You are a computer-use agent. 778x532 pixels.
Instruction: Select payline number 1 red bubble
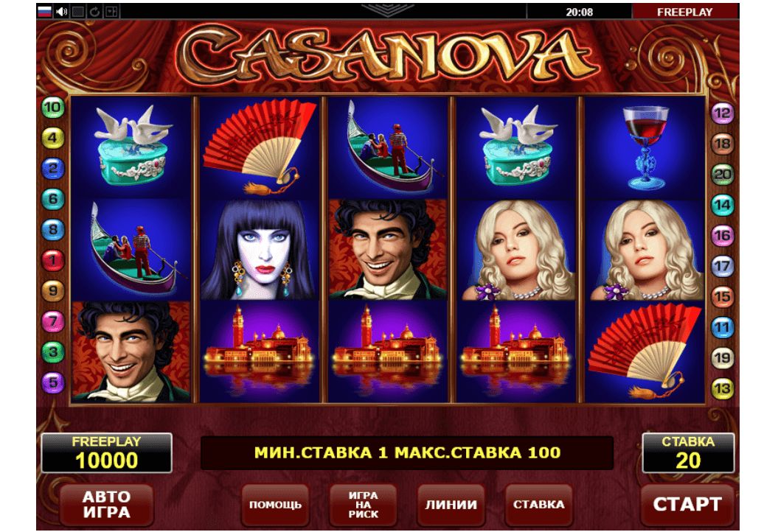point(52,260)
